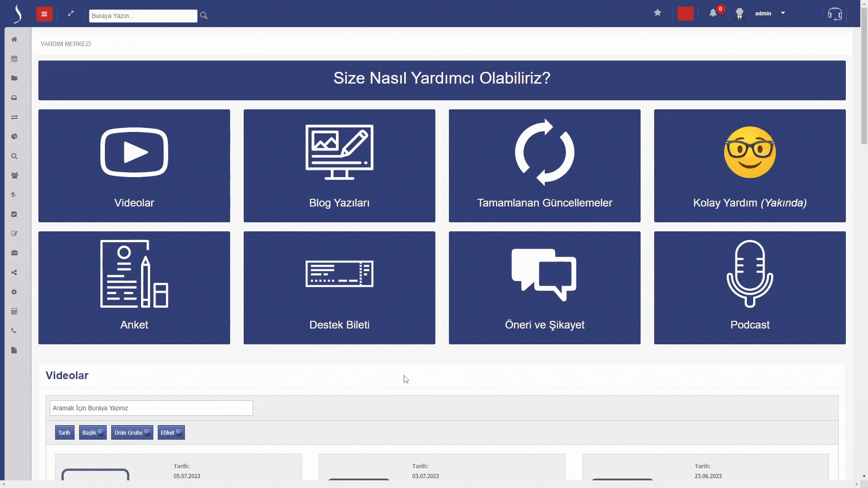868x488 pixels.
Task: Expand the admin user dropdown
Action: click(x=783, y=13)
